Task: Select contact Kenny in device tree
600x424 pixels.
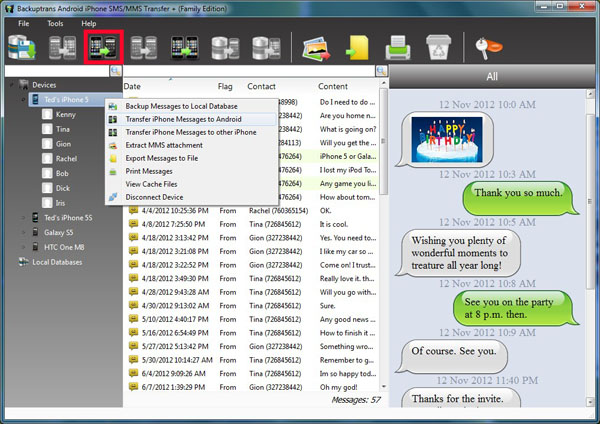Action: 65,114
